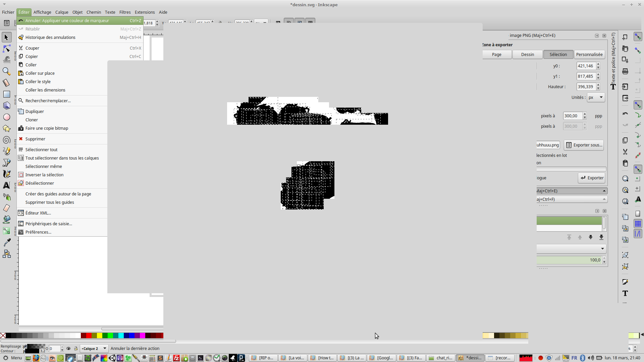Screen dimensions: 644x362
Task: Toggle current layer visibility eye
Action: (68, 349)
